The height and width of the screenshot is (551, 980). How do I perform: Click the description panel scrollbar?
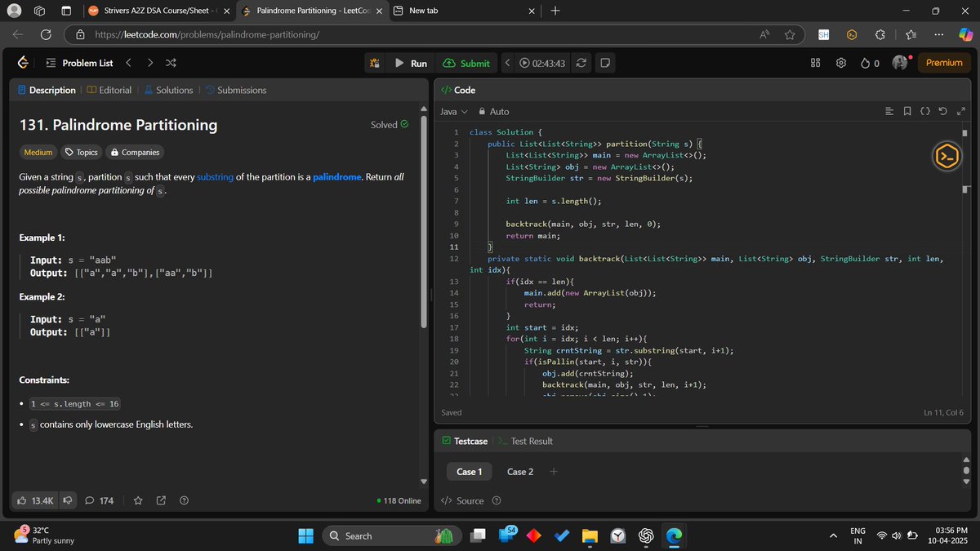(423, 220)
